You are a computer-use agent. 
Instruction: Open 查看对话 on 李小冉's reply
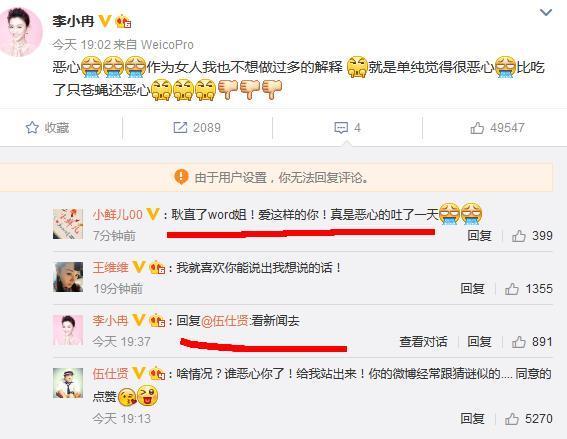pyautogui.click(x=423, y=341)
